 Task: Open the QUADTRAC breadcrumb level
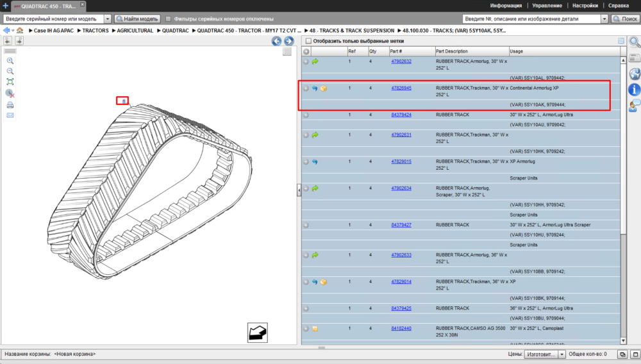176,31
